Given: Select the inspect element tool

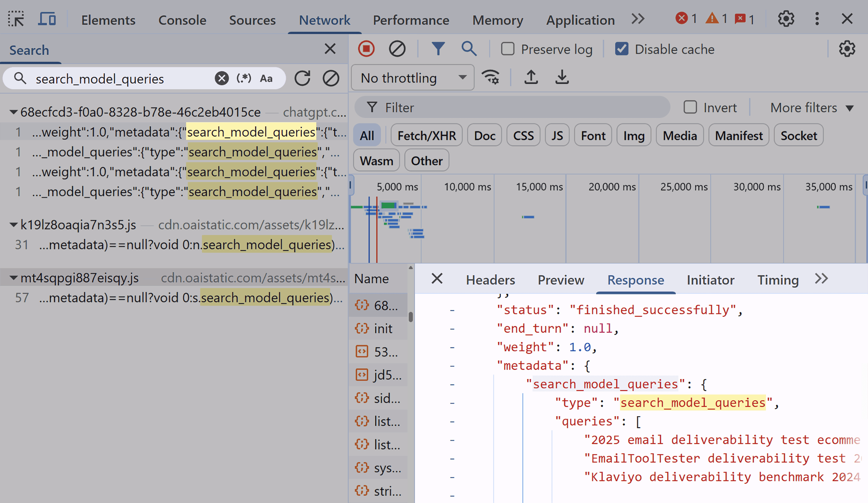Looking at the screenshot, I should [15, 19].
